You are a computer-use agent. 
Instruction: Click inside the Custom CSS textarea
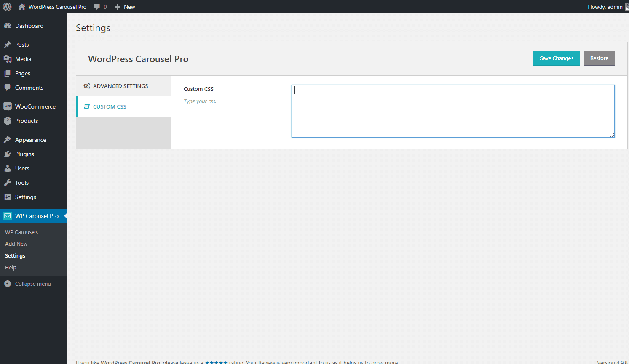(453, 111)
